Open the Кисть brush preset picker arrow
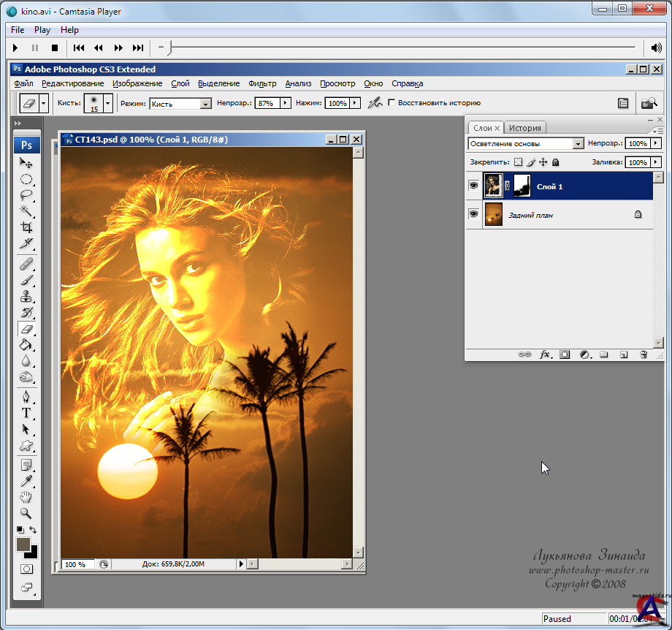672x630 pixels. [x=108, y=103]
